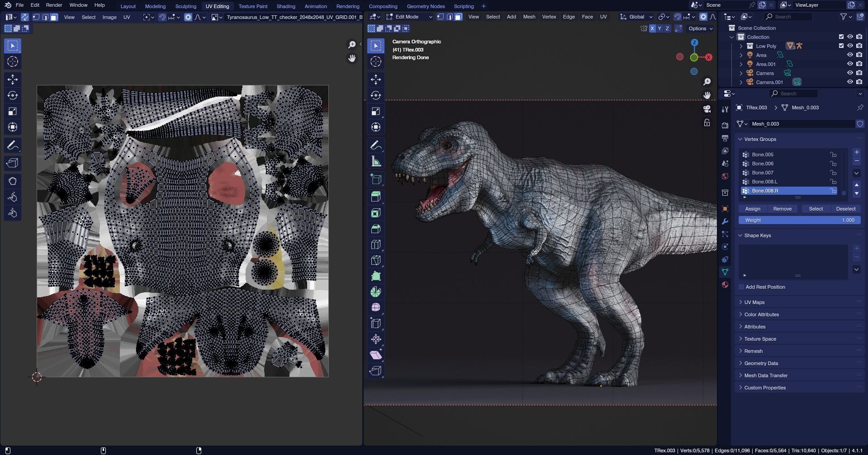Open the Mesh menu in the 3D viewport
Viewport: 868px width, 455px height.
click(x=529, y=17)
